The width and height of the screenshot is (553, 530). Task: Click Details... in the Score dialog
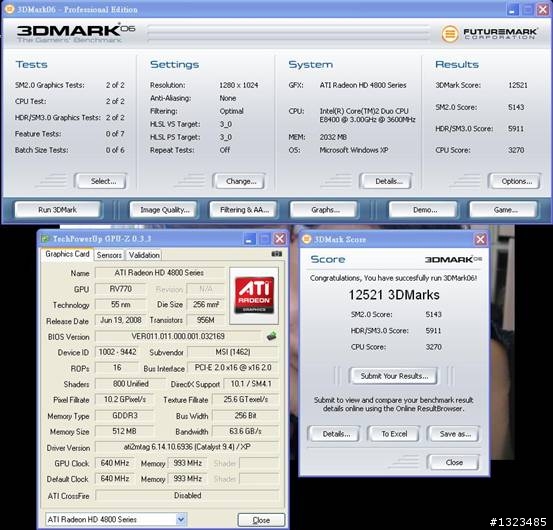pyautogui.click(x=334, y=434)
